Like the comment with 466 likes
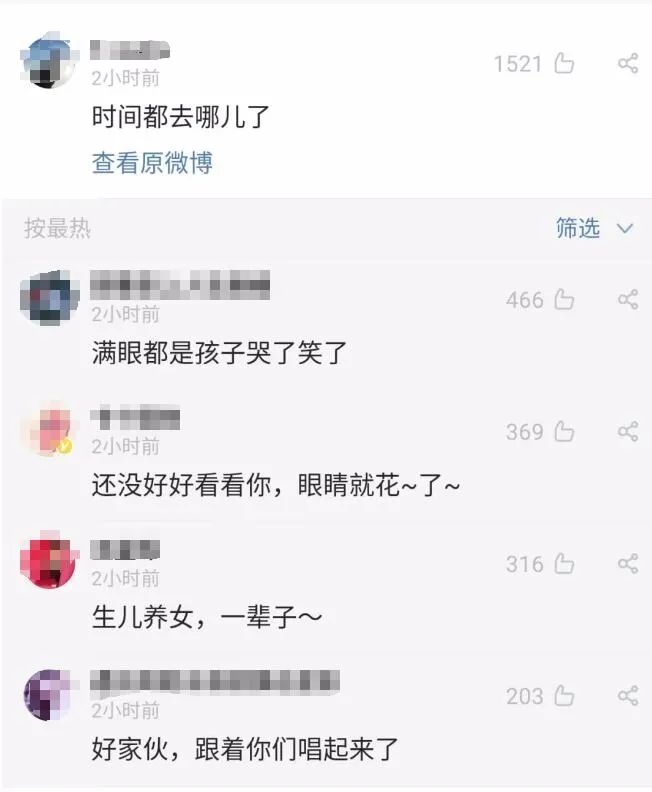 click(x=564, y=300)
